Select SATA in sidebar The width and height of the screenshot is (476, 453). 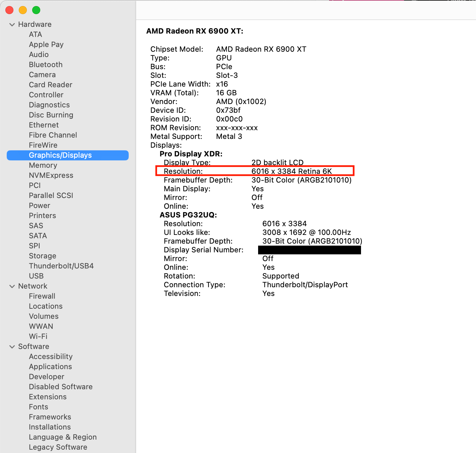(x=38, y=236)
